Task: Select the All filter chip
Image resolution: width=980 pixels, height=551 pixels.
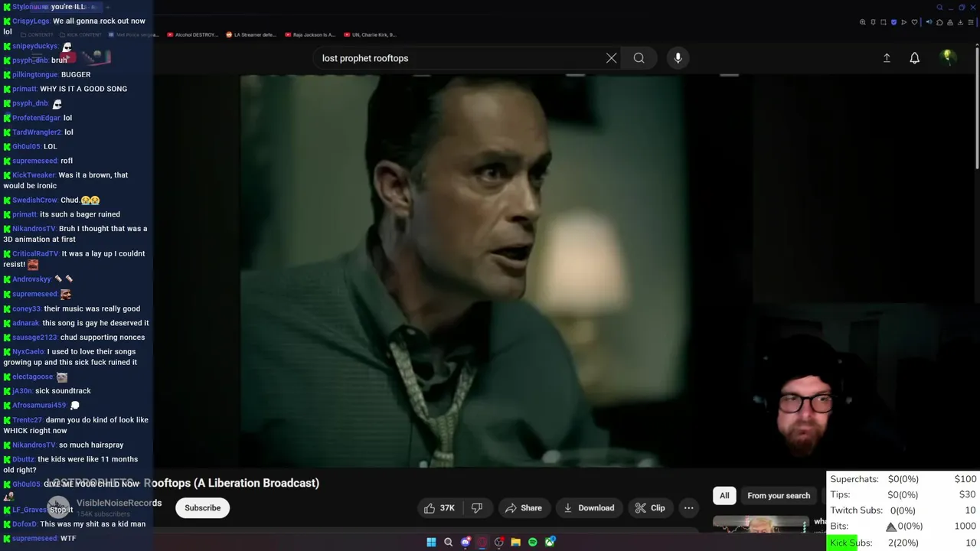Action: click(x=724, y=495)
